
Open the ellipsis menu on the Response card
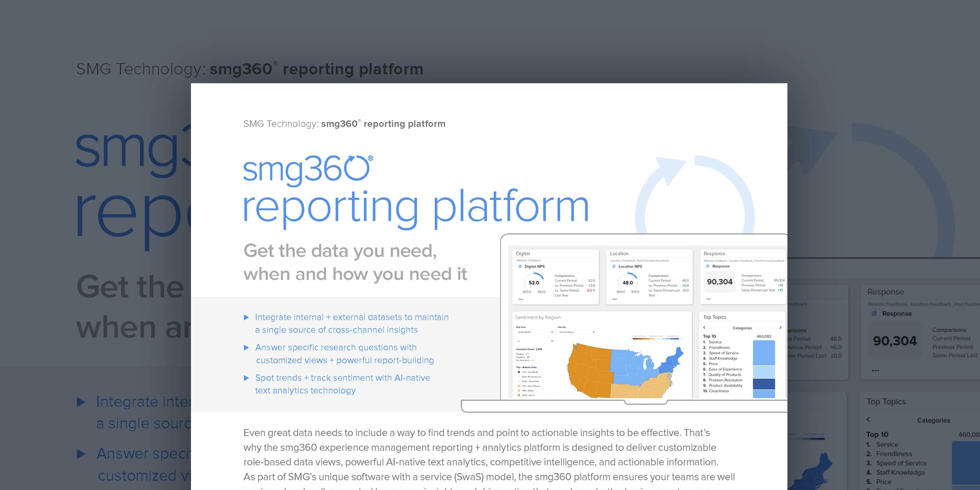click(708, 299)
